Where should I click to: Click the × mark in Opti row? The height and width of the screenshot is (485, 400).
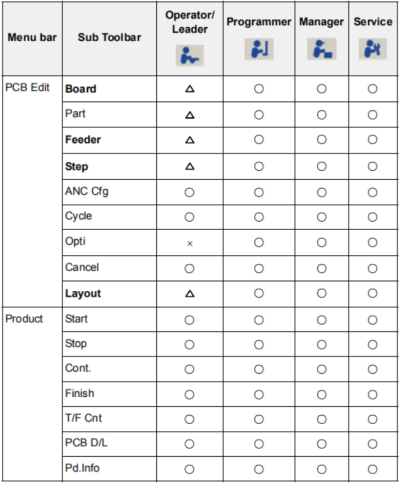pos(190,244)
